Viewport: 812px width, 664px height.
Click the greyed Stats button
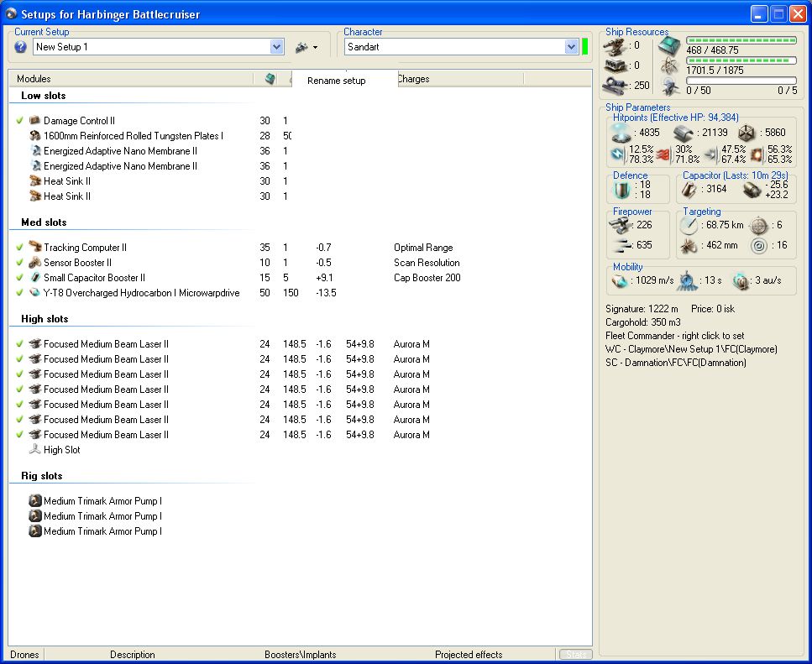575,655
